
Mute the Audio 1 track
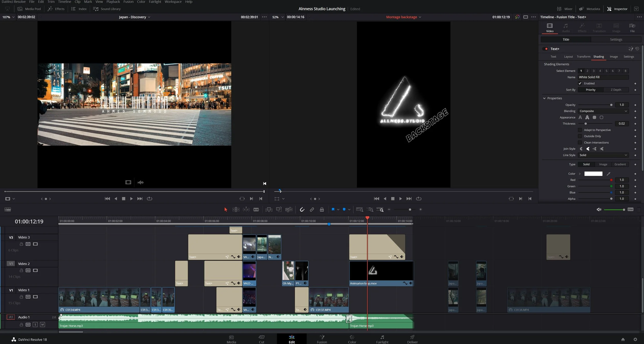(43, 324)
